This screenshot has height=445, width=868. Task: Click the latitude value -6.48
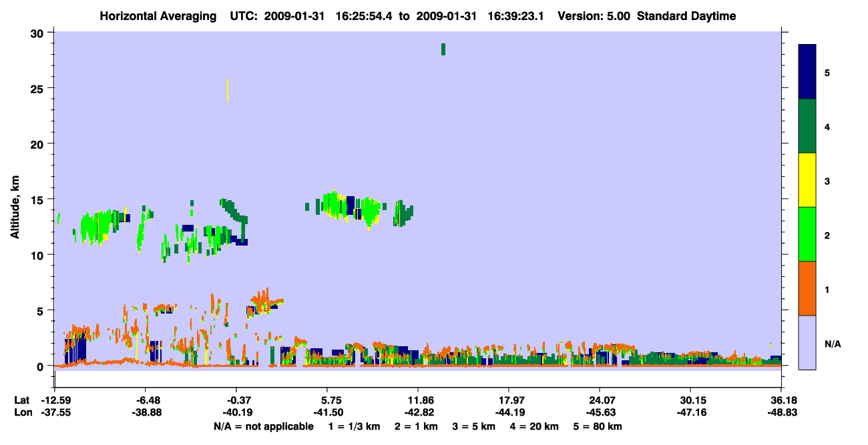145,400
